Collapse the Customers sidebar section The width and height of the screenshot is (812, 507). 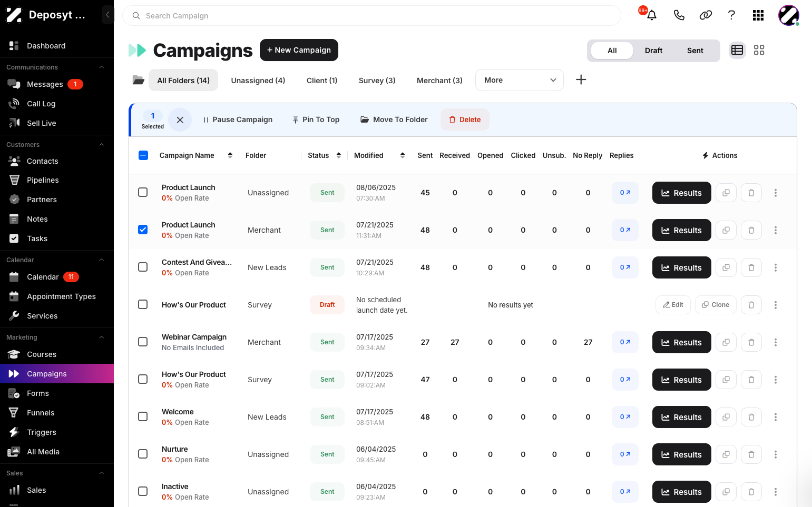[x=102, y=145]
